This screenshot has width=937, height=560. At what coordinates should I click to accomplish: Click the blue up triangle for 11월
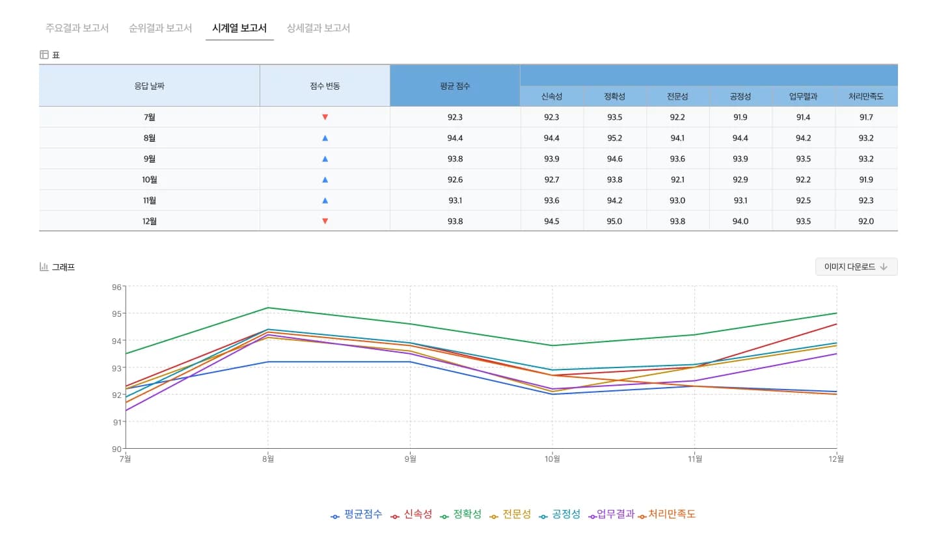325,200
